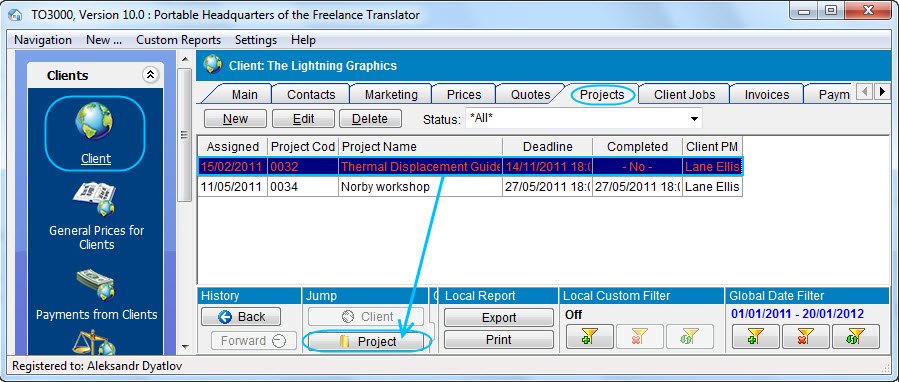Jump to the Project

point(366,342)
